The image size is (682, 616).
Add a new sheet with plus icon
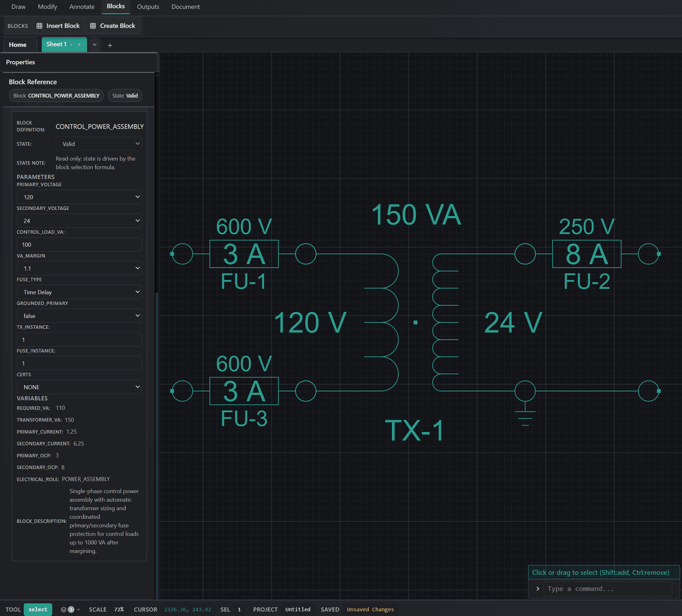pos(110,45)
